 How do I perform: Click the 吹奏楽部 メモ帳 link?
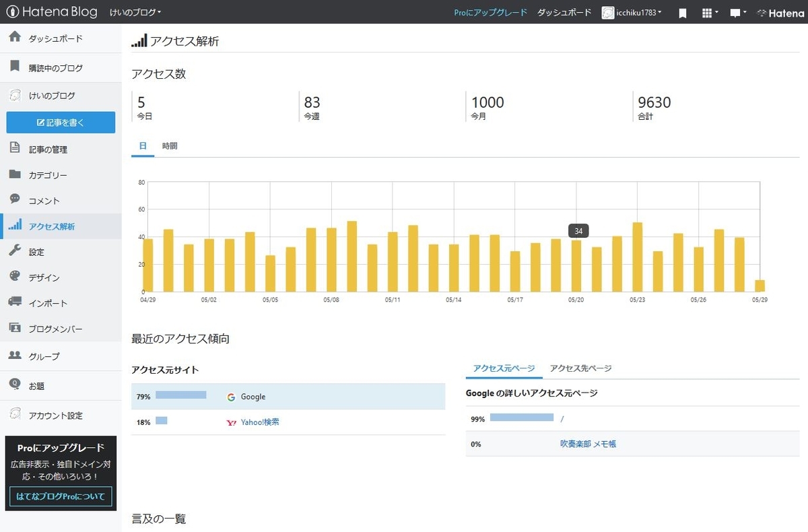click(588, 444)
